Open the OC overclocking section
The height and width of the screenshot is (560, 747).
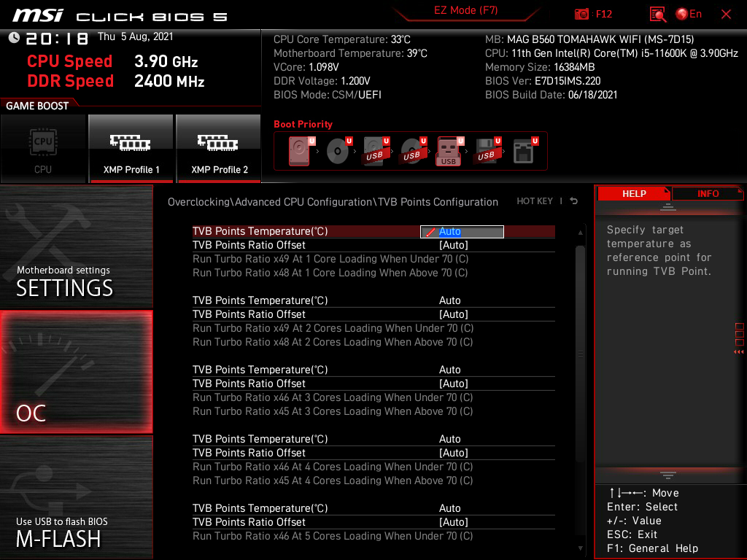(x=76, y=372)
